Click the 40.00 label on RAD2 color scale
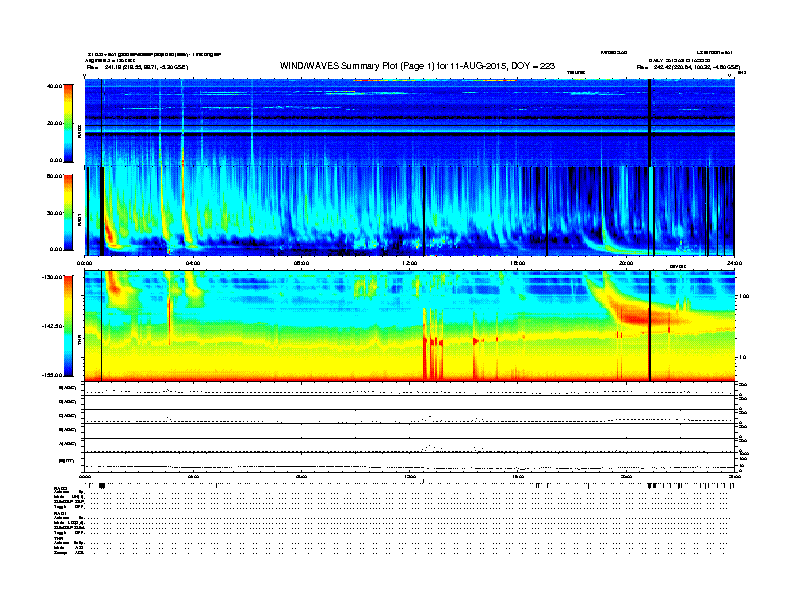 tap(54, 86)
